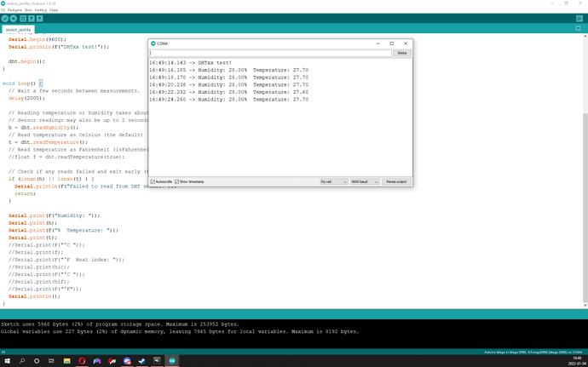This screenshot has width=588, height=367.
Task: Minimize the Arduino IDE main window
Action: coord(552,3)
